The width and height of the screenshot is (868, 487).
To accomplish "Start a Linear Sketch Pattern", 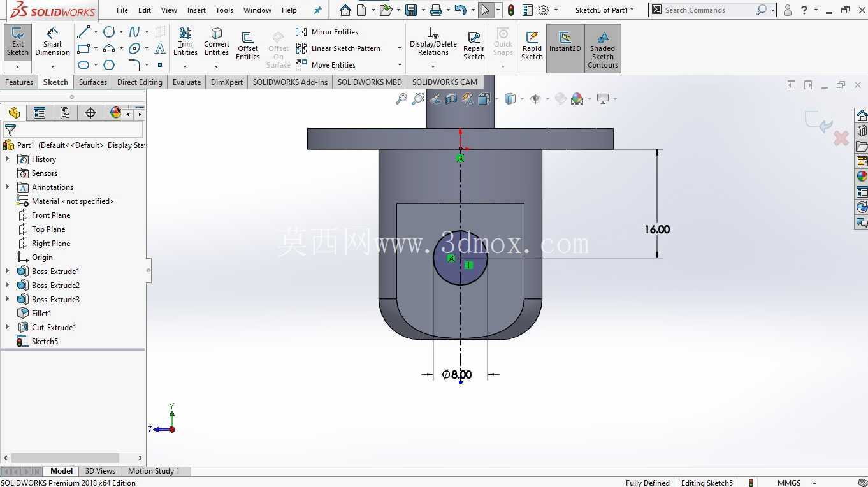I will pyautogui.click(x=338, y=48).
